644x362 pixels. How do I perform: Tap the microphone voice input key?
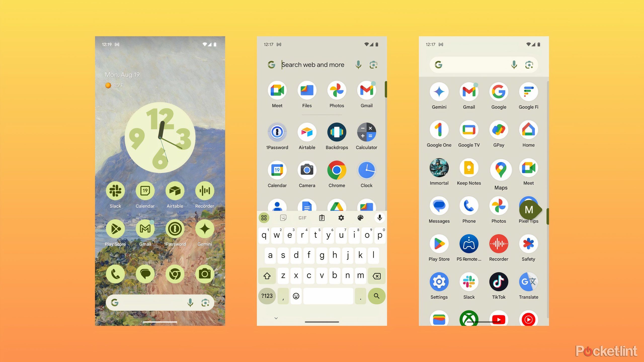[379, 217]
